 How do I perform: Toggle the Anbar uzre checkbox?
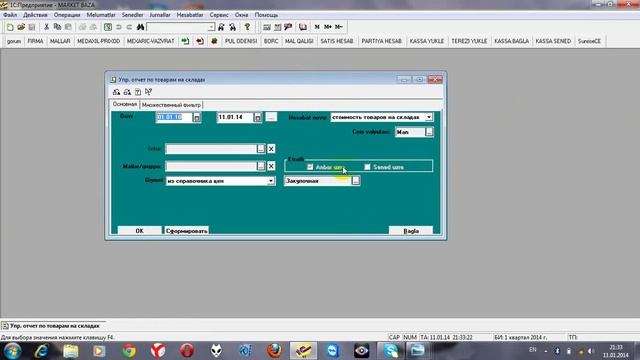[x=310, y=167]
